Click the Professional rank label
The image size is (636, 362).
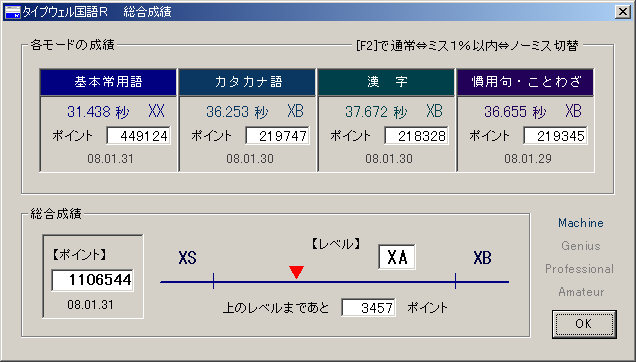[579, 269]
